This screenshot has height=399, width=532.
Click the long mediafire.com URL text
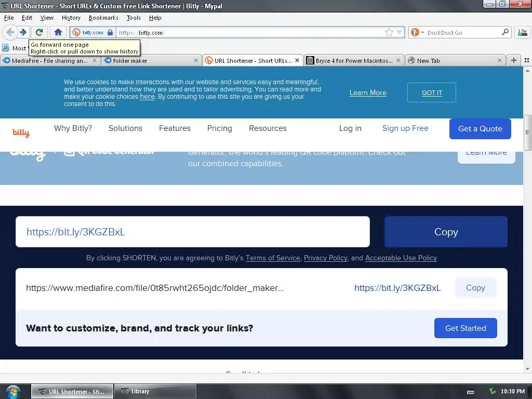(x=155, y=288)
